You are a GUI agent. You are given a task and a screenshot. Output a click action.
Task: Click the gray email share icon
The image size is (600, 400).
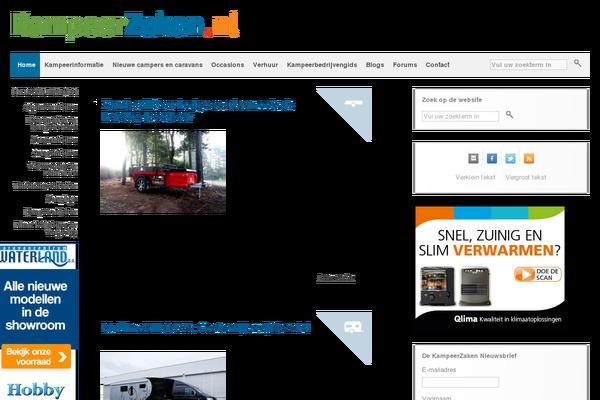point(473,158)
